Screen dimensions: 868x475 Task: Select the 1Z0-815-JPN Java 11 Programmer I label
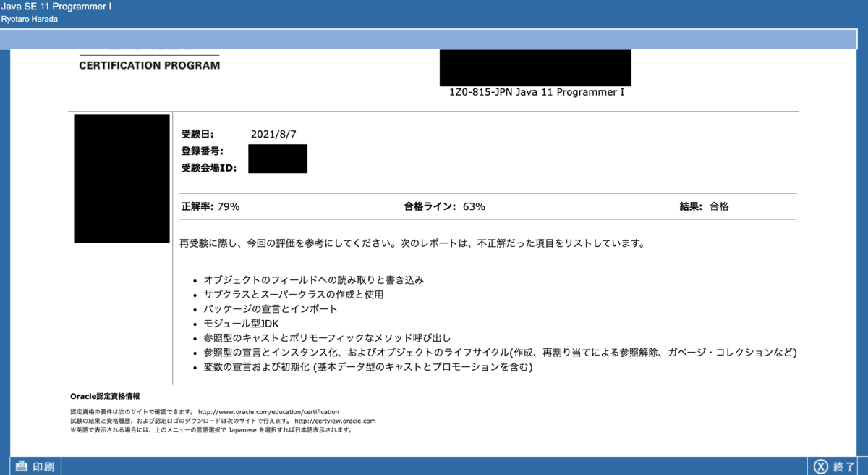tap(535, 92)
